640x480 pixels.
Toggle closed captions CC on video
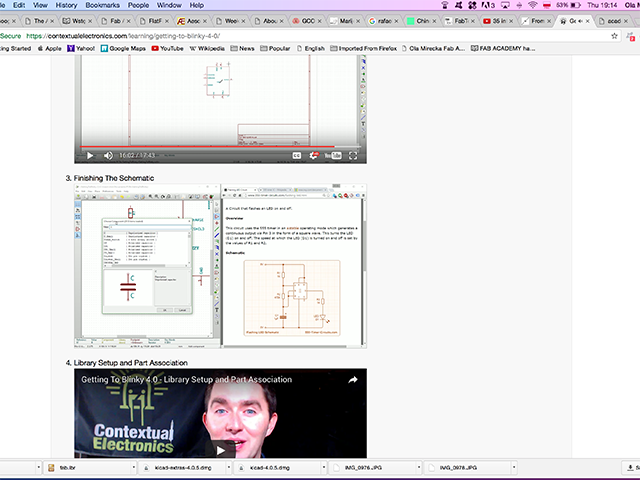[297, 156]
